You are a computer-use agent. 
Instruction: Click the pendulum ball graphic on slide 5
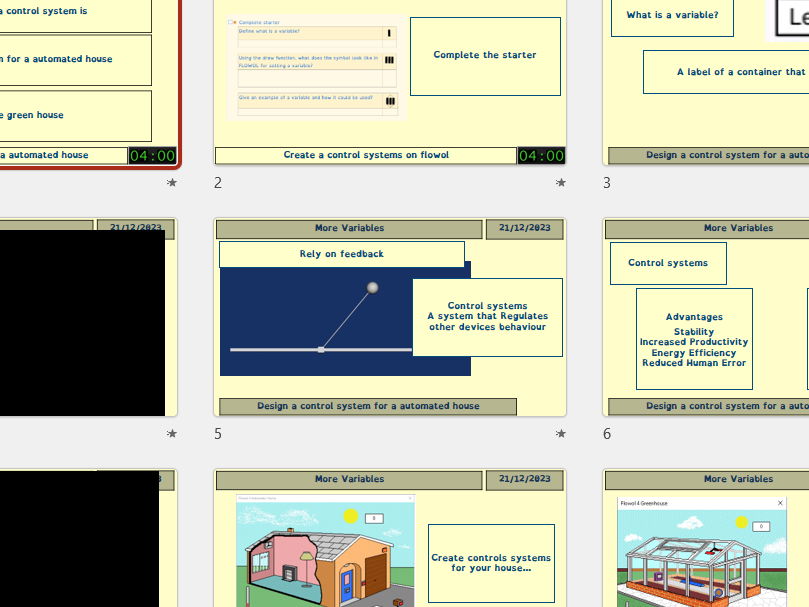point(371,287)
